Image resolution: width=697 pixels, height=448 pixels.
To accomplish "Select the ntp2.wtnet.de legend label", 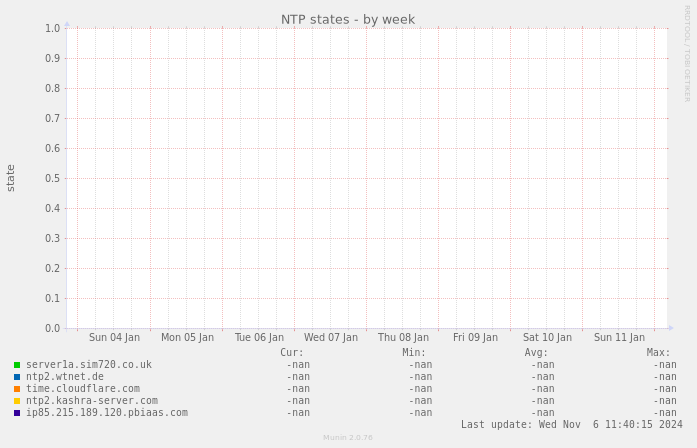I will click(65, 376).
